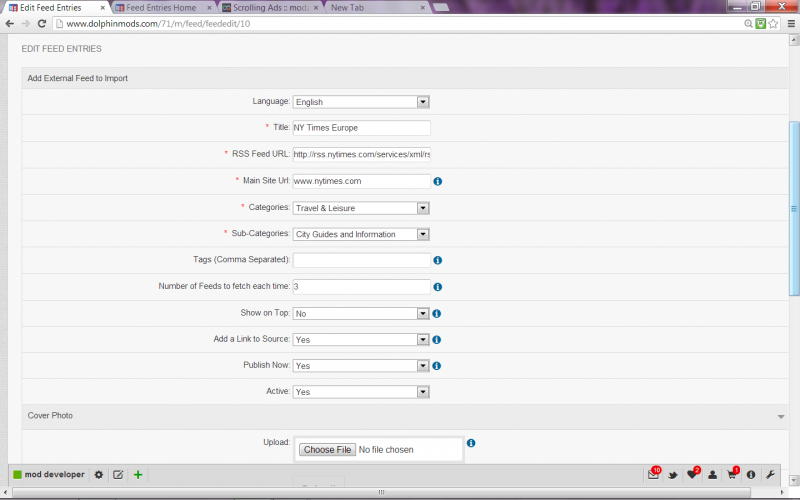The height and width of the screenshot is (500, 800).
Task: Click the horizontal scrollbar at the bottom
Action: tap(382, 492)
